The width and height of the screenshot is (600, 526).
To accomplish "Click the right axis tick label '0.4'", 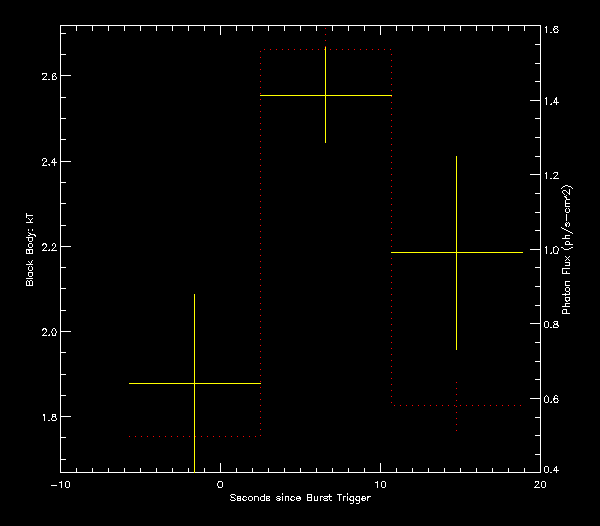I will [552, 469].
